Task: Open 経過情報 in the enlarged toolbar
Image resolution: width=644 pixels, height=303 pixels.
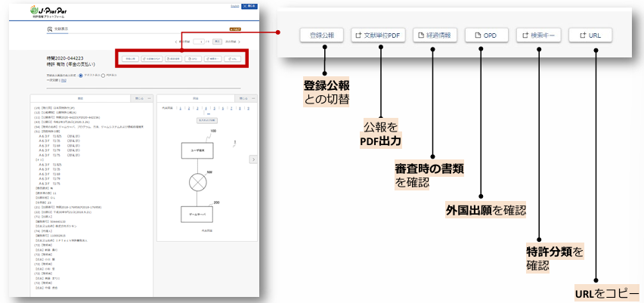Action: tap(434, 36)
